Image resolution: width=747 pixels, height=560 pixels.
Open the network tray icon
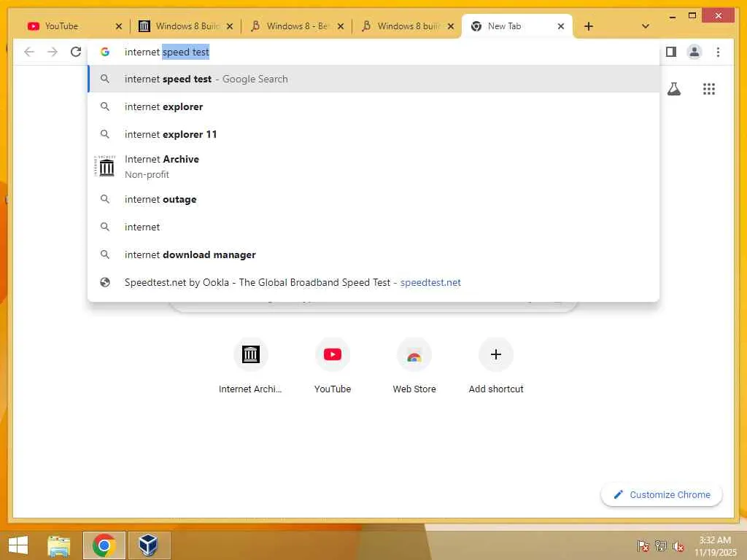pos(660,545)
